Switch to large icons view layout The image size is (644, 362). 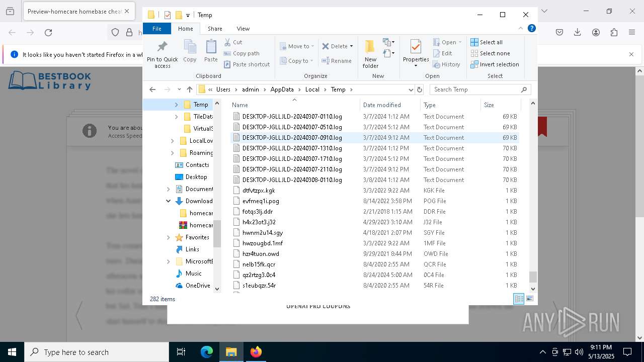click(x=529, y=299)
